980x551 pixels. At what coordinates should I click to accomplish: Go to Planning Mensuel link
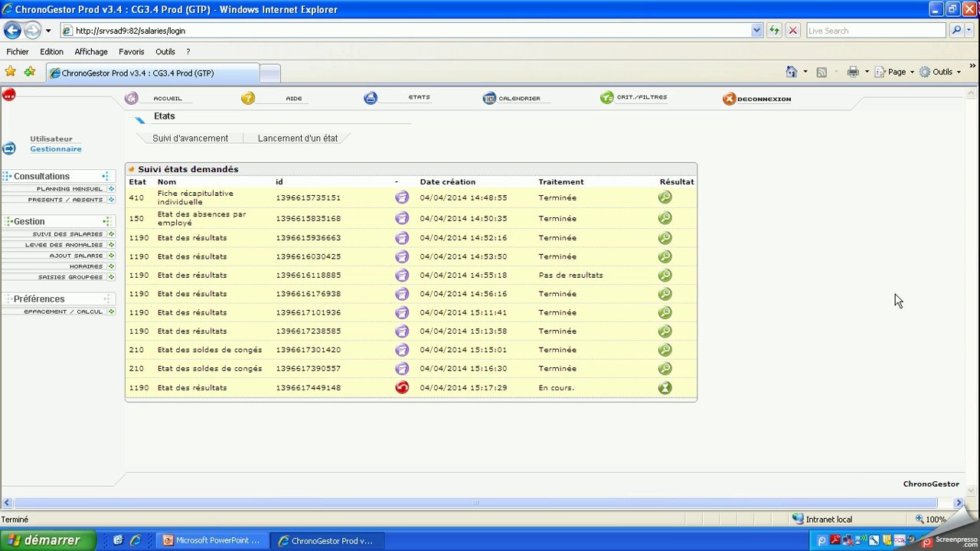click(x=70, y=189)
